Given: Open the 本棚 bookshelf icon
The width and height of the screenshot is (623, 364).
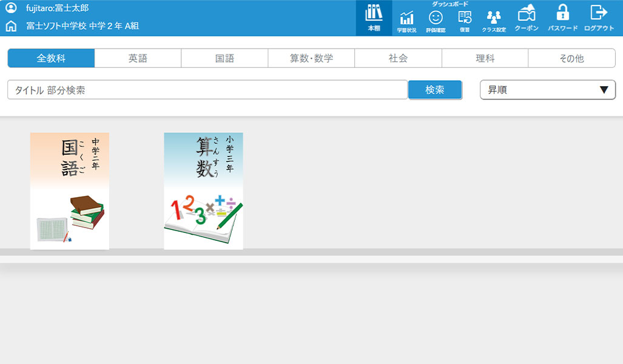Looking at the screenshot, I should 374,18.
